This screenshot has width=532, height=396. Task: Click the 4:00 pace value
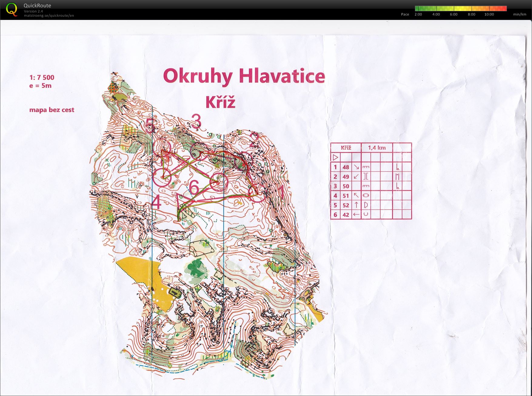(x=436, y=14)
